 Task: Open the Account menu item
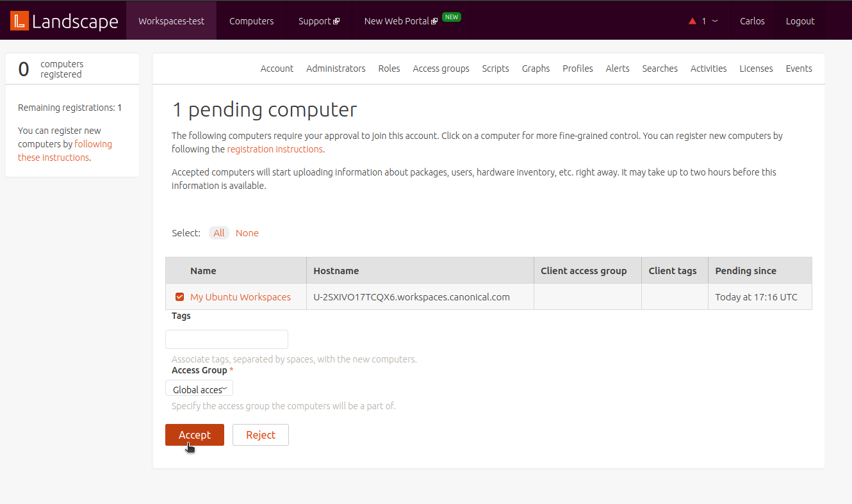click(277, 69)
